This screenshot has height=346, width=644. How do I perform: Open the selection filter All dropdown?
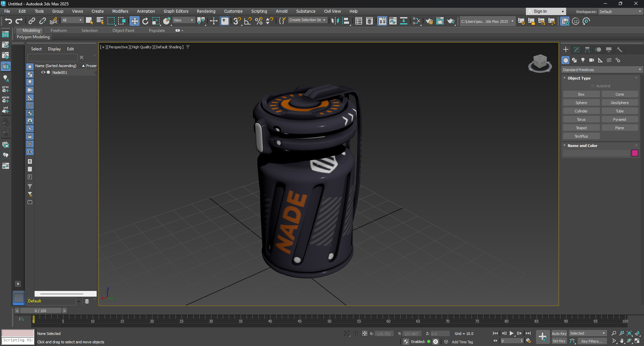[72, 20]
